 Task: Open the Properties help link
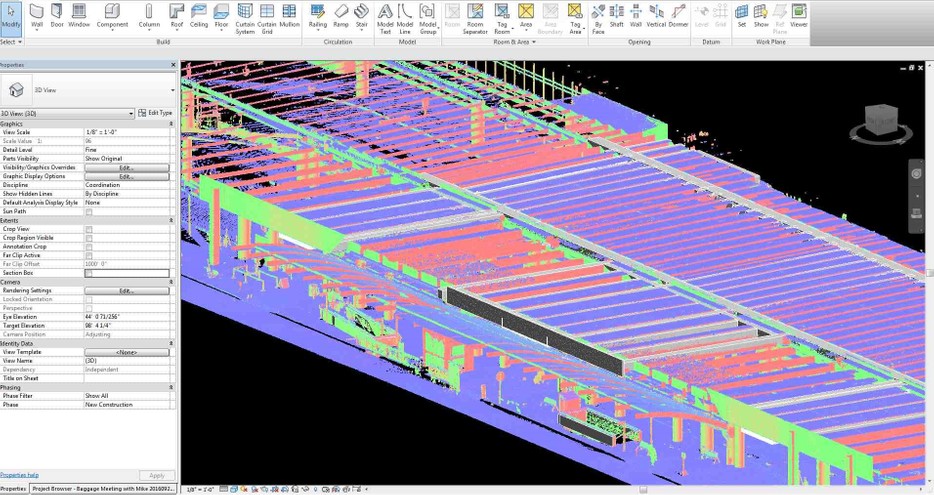click(x=20, y=475)
